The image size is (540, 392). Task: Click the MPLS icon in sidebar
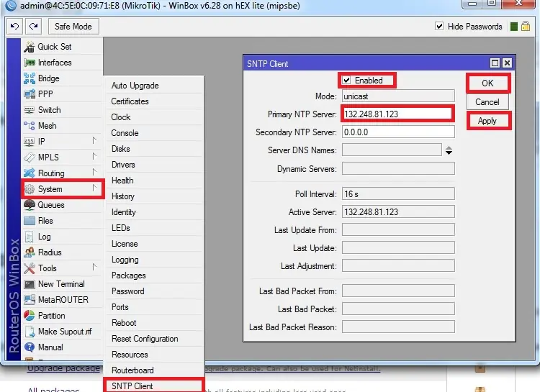pos(30,158)
